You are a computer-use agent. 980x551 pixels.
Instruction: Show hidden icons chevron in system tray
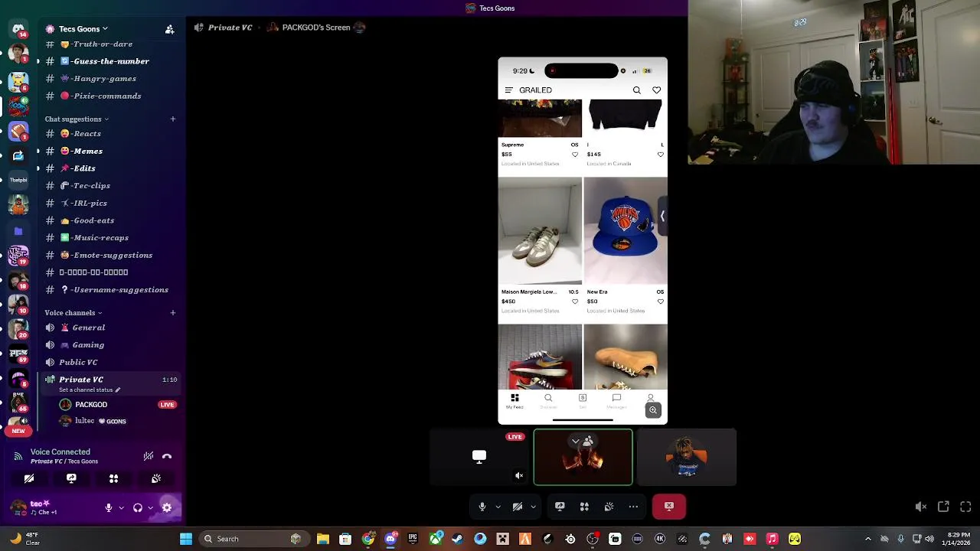point(867,539)
